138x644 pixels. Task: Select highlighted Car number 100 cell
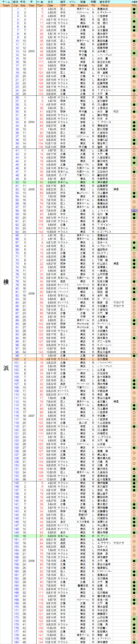point(16,359)
